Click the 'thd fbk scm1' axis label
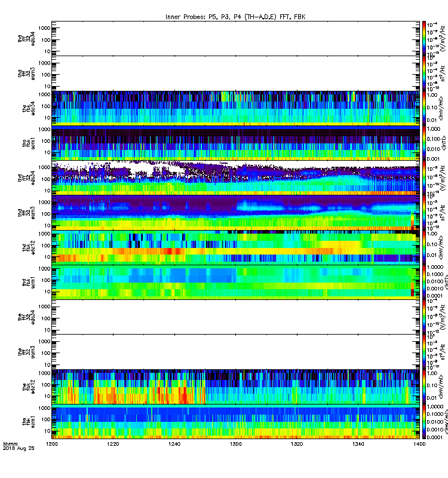This screenshot has width=448, height=478. pos(28,282)
